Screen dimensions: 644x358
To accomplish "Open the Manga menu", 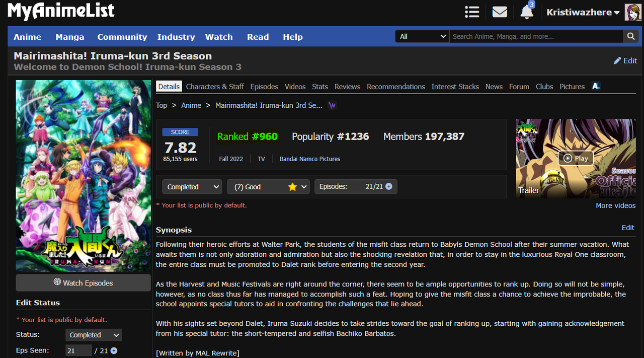I will tap(70, 37).
